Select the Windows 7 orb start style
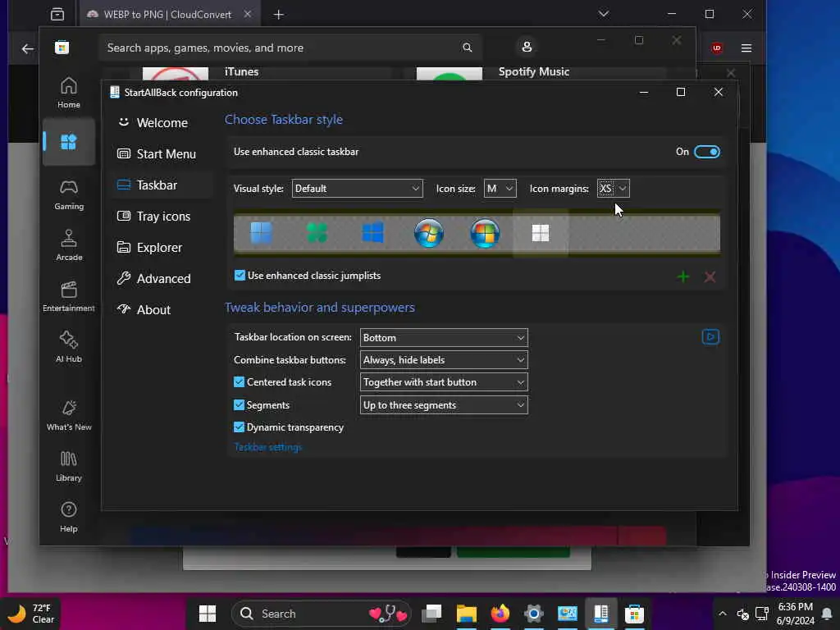Viewport: 840px width, 630px height. (428, 233)
